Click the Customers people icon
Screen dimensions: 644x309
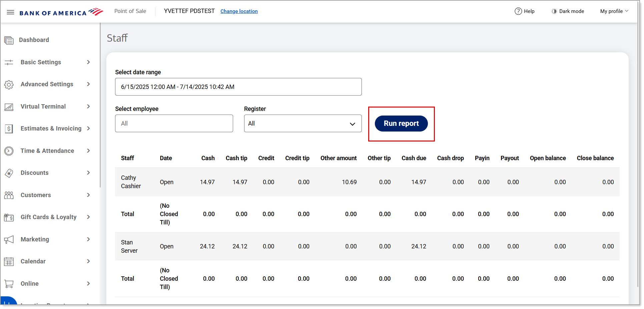coord(9,195)
